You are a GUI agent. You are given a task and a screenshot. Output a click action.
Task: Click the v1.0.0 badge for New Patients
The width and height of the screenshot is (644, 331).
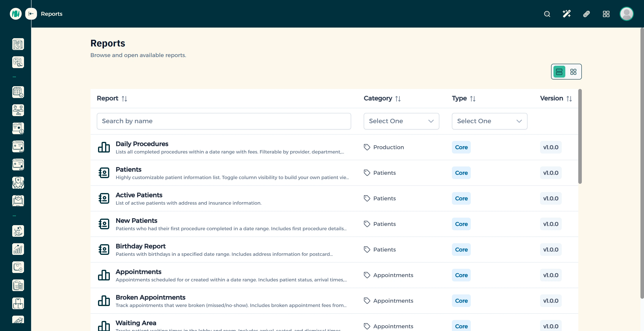coord(551,224)
